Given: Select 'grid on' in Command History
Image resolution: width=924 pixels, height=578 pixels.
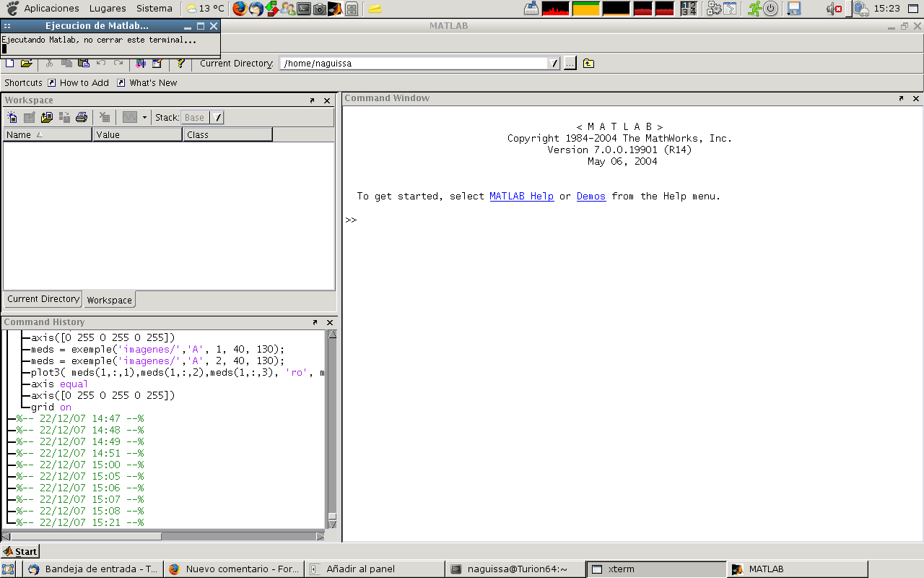Looking at the screenshot, I should (x=51, y=407).
